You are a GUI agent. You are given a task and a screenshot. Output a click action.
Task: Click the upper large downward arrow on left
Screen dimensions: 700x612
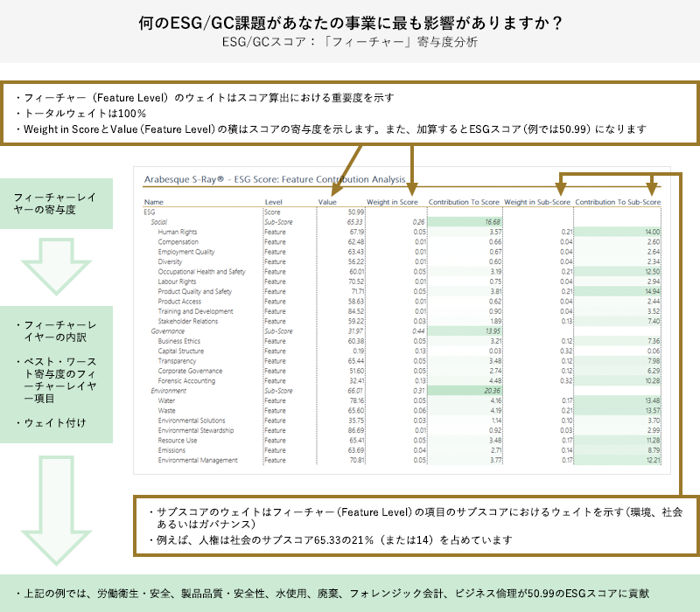coord(56,267)
